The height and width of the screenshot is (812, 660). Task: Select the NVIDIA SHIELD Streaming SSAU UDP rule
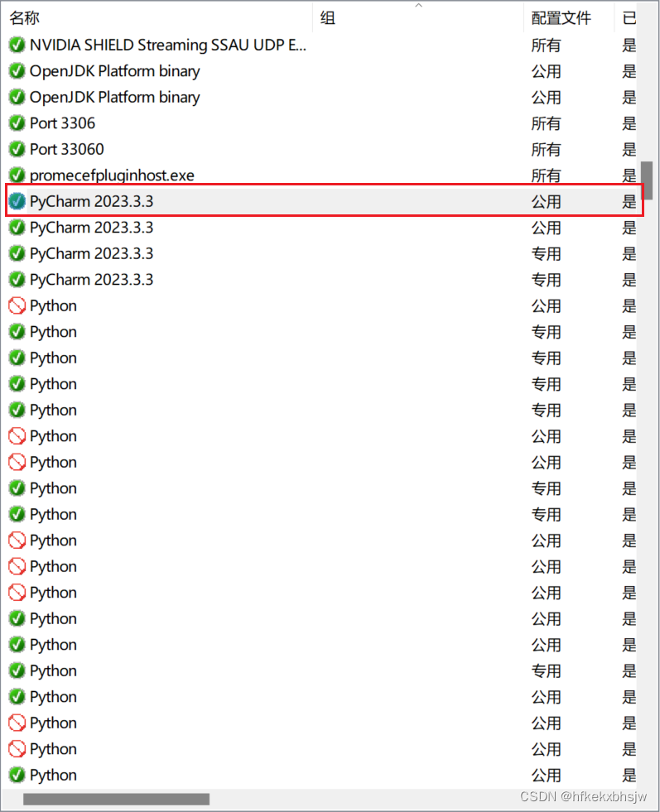coord(168,45)
